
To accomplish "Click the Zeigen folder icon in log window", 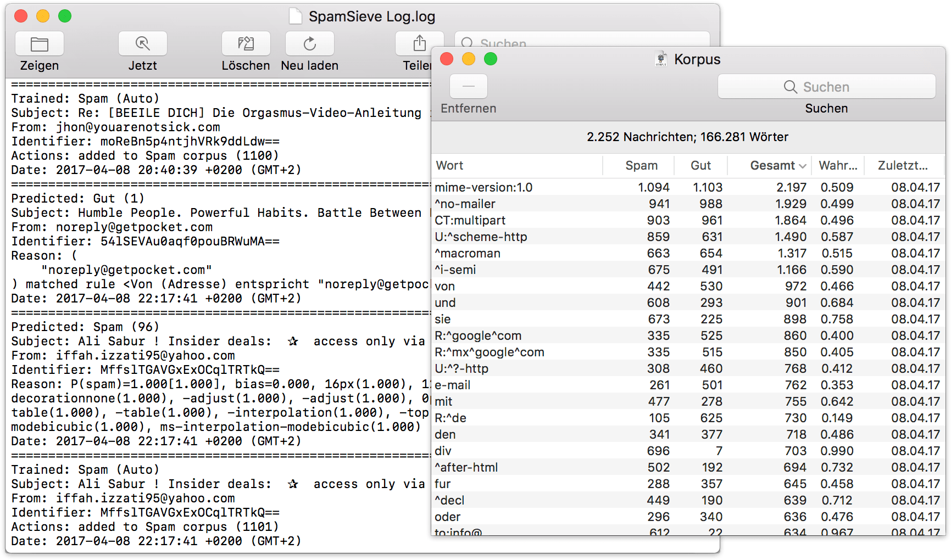I will (40, 44).
